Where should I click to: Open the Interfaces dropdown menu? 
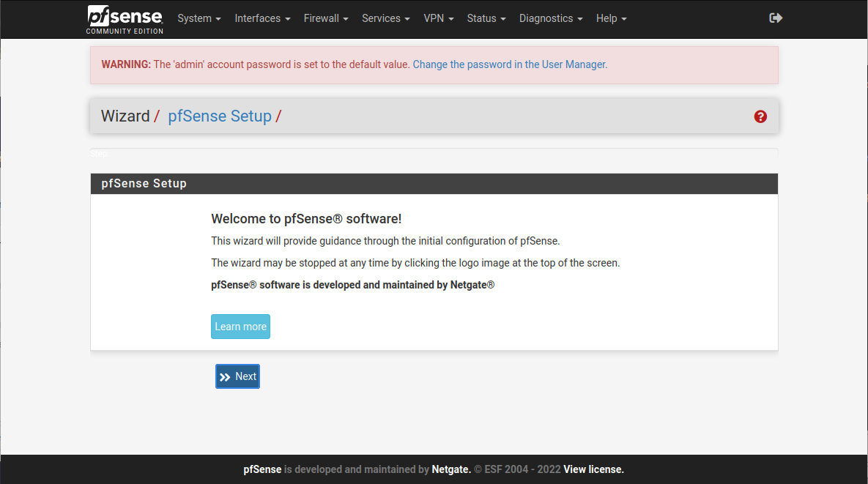tap(262, 18)
